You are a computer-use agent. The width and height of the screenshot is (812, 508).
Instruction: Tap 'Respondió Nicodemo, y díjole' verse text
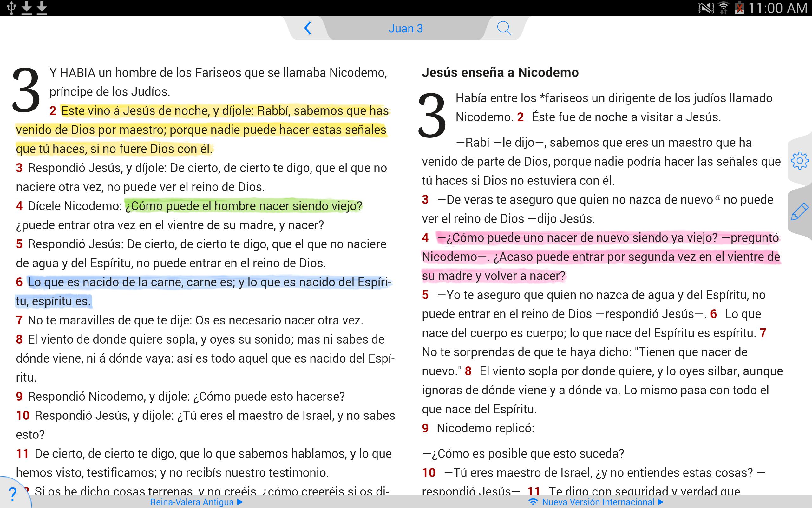(x=186, y=397)
